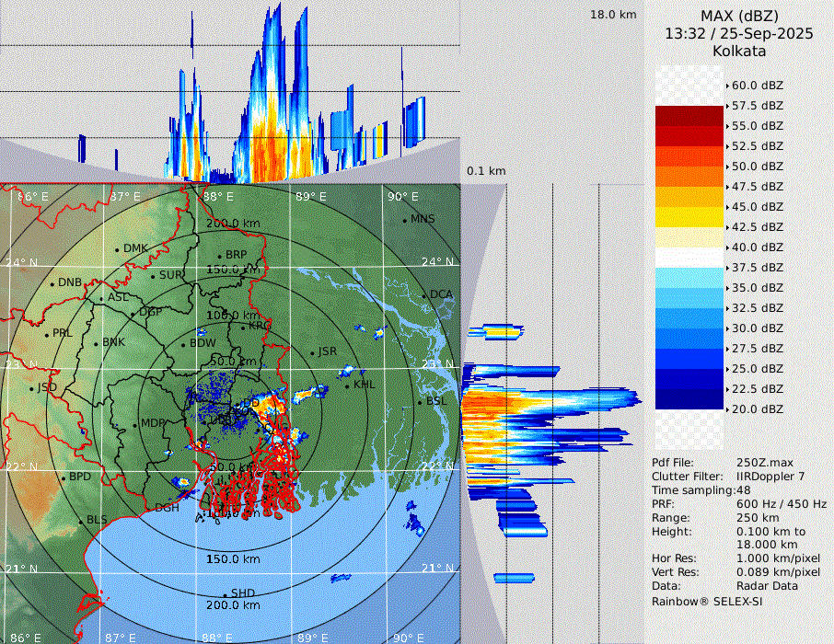Click the MAX (dBZ) title text
The width and height of the screenshot is (834, 644).
[x=738, y=16]
